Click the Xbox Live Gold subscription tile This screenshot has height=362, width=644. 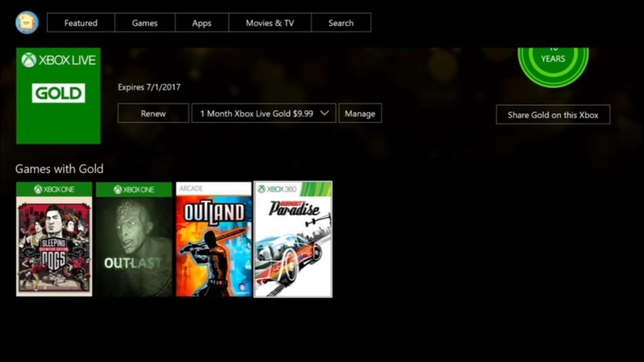click(x=58, y=96)
